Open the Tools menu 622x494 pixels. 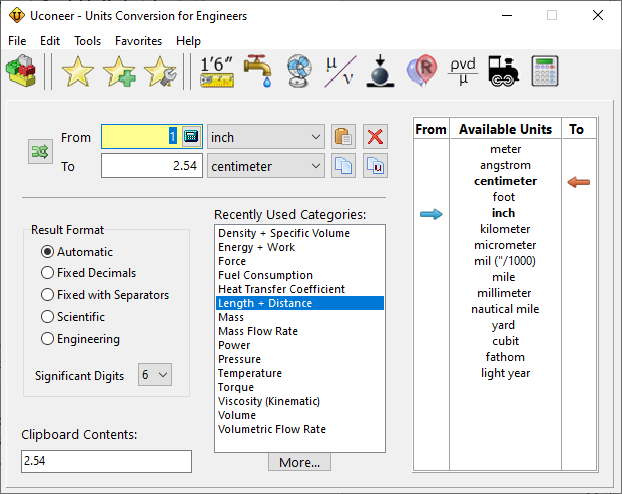[87, 41]
